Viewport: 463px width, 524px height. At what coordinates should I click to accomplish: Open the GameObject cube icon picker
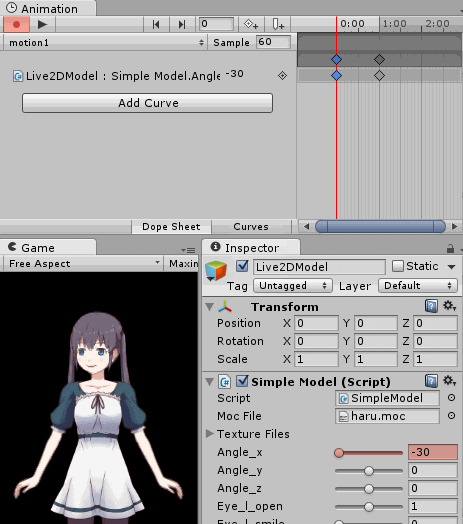click(x=216, y=271)
